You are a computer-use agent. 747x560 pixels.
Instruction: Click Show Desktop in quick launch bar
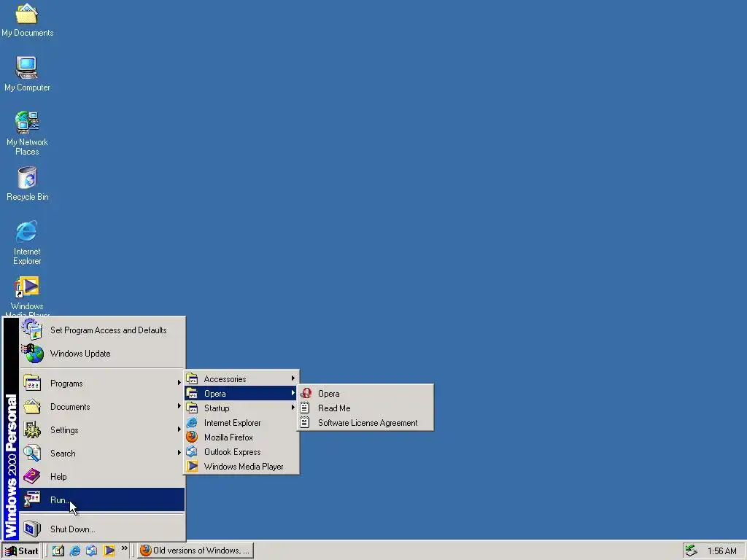tap(58, 551)
